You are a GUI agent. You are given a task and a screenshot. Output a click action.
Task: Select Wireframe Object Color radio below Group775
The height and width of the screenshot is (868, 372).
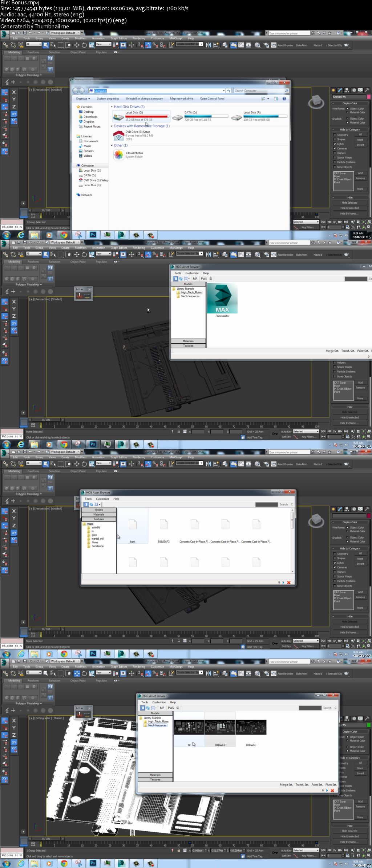click(x=347, y=108)
